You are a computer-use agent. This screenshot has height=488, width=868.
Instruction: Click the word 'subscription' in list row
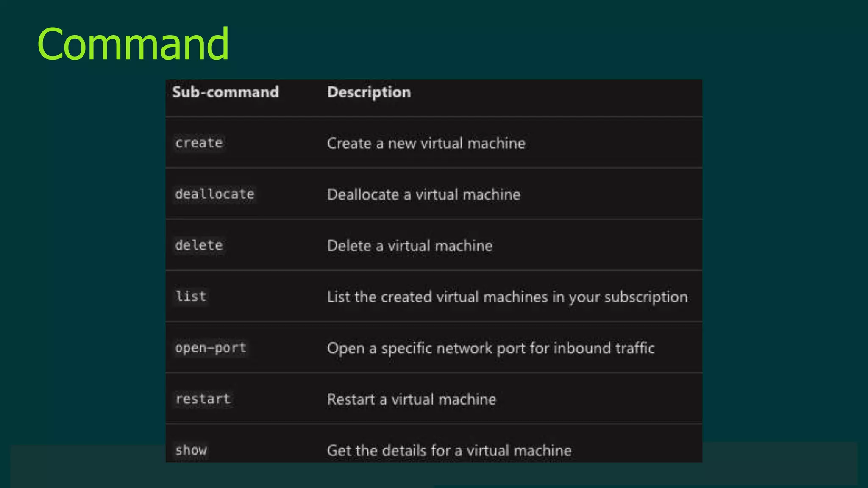pos(645,297)
